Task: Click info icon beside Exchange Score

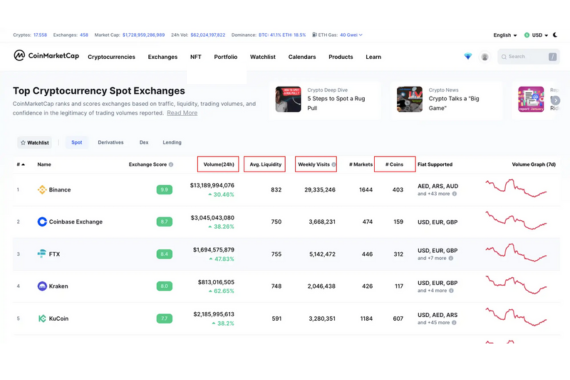Action: coord(171,164)
